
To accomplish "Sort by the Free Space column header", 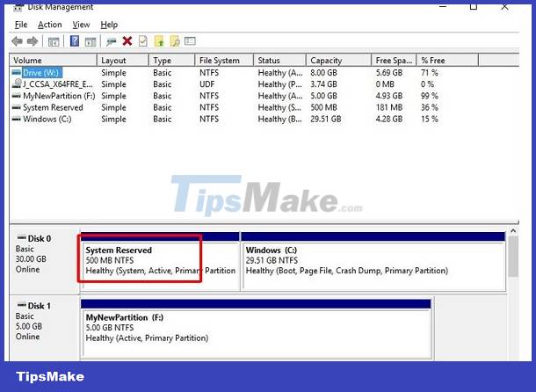I will 394,60.
